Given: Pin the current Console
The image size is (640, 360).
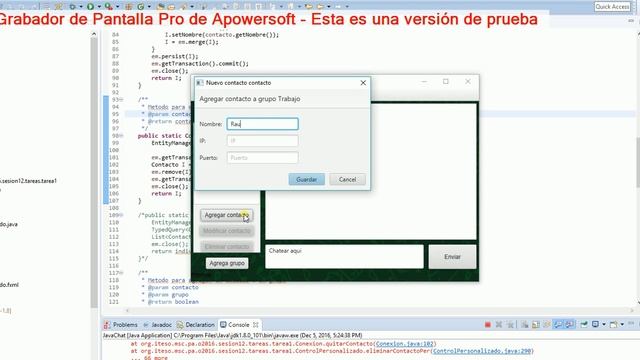Looking at the screenshot, I should [584, 324].
